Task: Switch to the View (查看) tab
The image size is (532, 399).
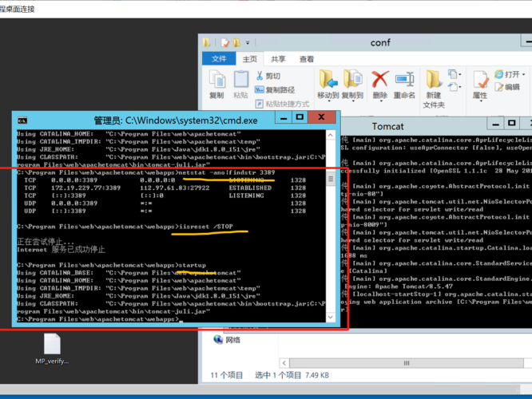Action: [x=307, y=59]
